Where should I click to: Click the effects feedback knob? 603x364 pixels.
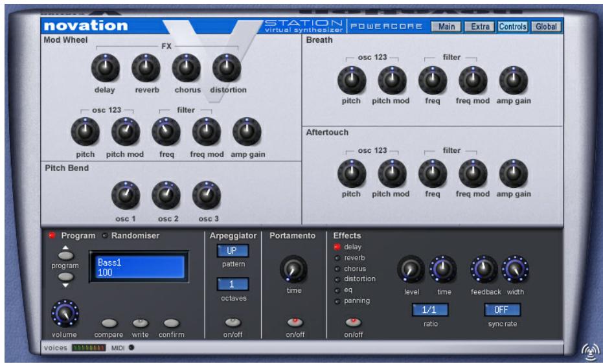point(484,269)
